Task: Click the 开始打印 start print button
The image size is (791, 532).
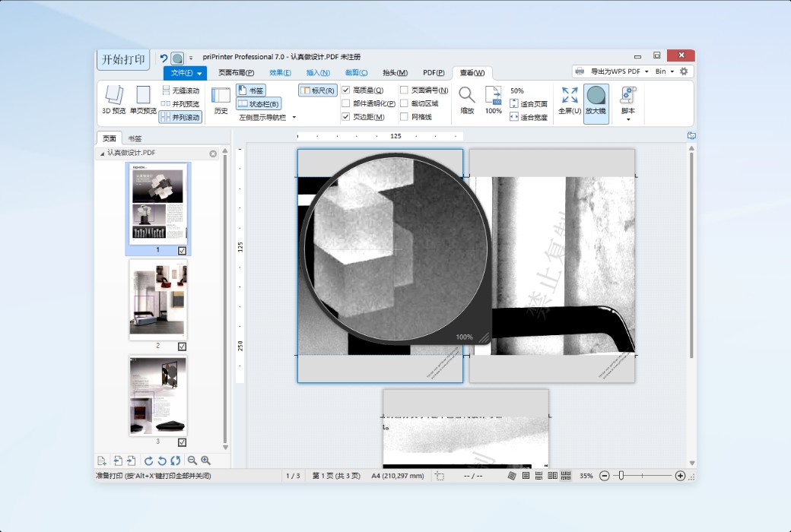Action: click(123, 59)
